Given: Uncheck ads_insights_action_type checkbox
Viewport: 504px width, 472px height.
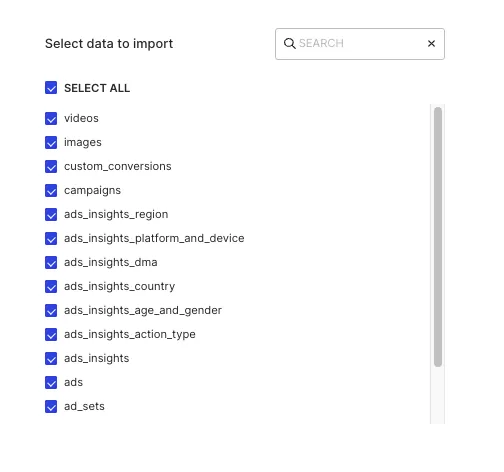Looking at the screenshot, I should point(51,334).
